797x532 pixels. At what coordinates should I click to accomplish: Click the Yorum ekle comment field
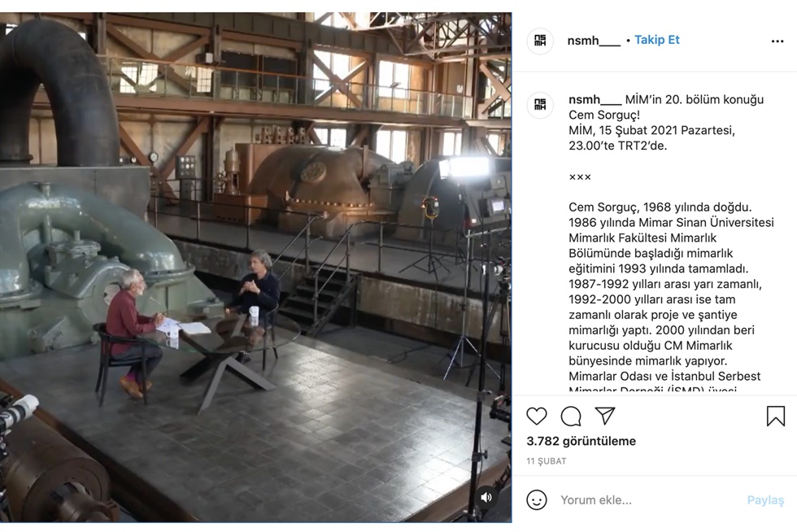642,500
